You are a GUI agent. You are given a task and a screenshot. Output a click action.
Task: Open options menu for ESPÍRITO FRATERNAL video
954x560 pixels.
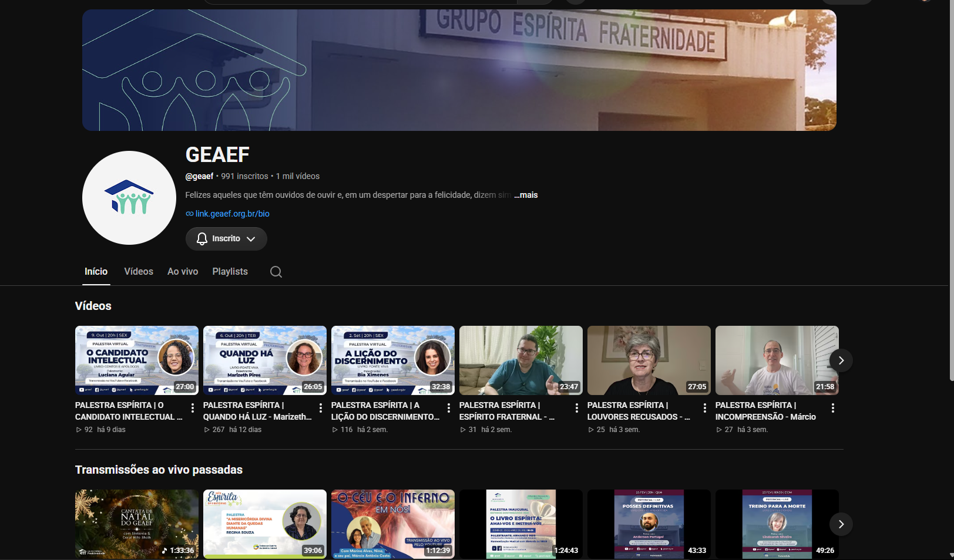577,408
